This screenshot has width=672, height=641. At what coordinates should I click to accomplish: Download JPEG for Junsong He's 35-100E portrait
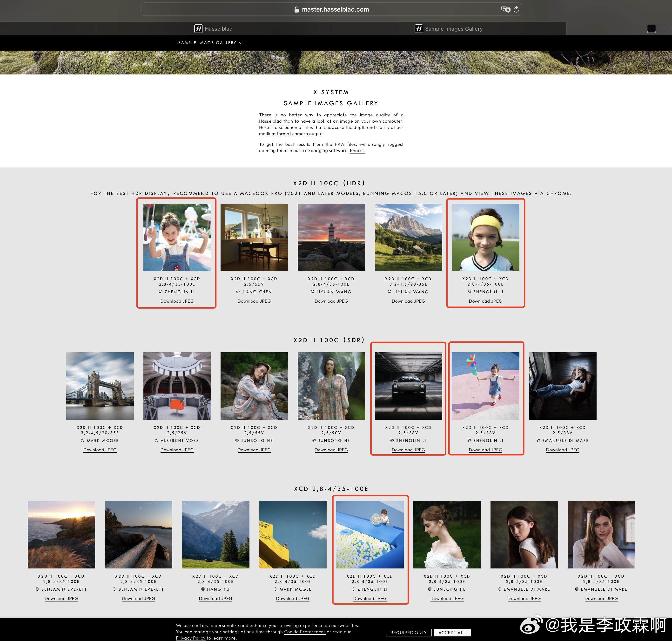[x=447, y=598]
